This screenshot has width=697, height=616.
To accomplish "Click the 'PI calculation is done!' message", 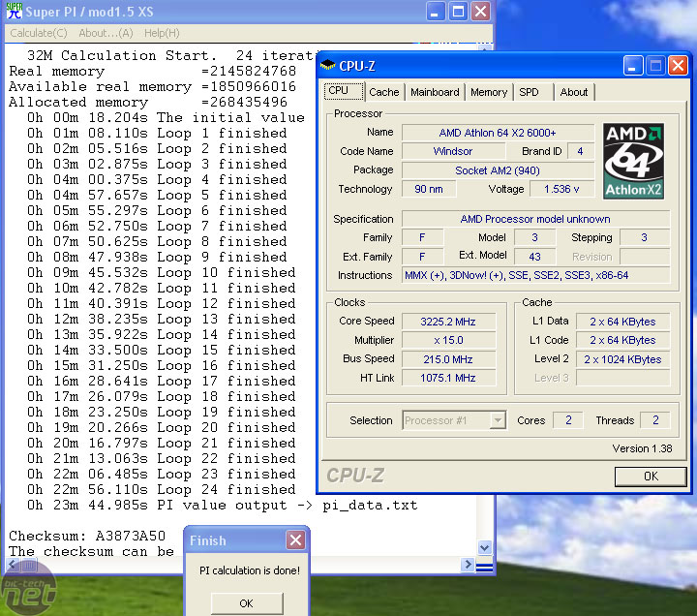I will point(250,570).
